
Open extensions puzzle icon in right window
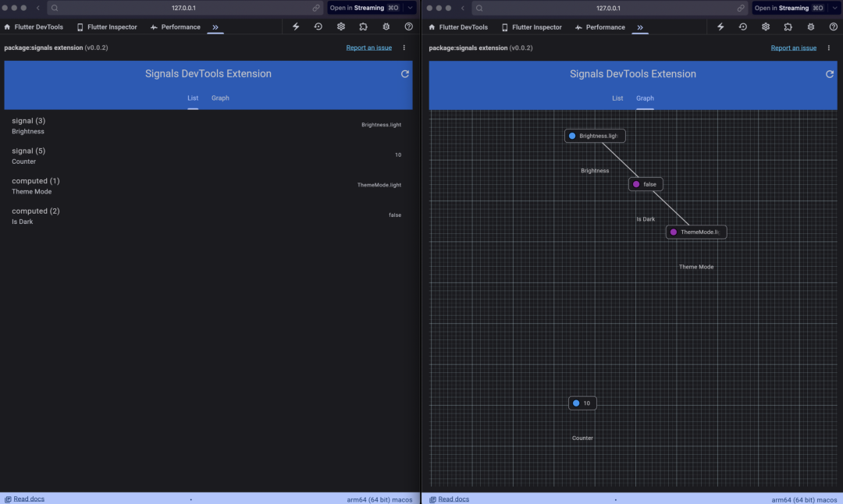pos(788,27)
